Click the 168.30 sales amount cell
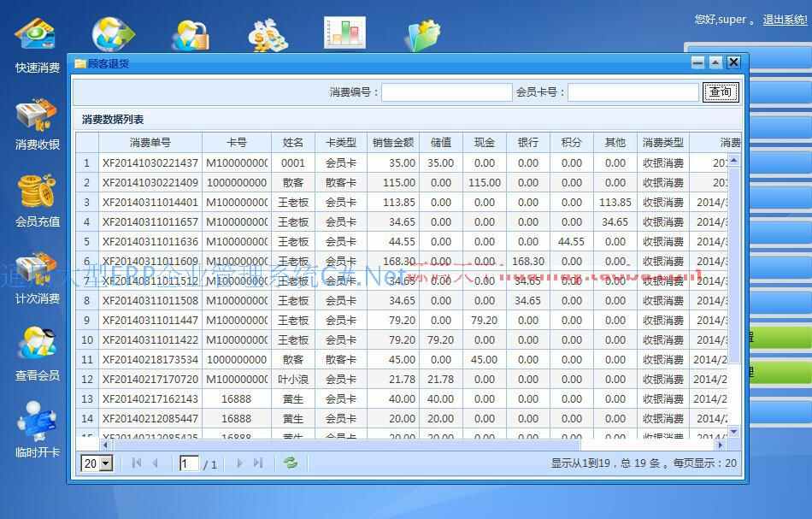This screenshot has height=519, width=812. [x=393, y=262]
